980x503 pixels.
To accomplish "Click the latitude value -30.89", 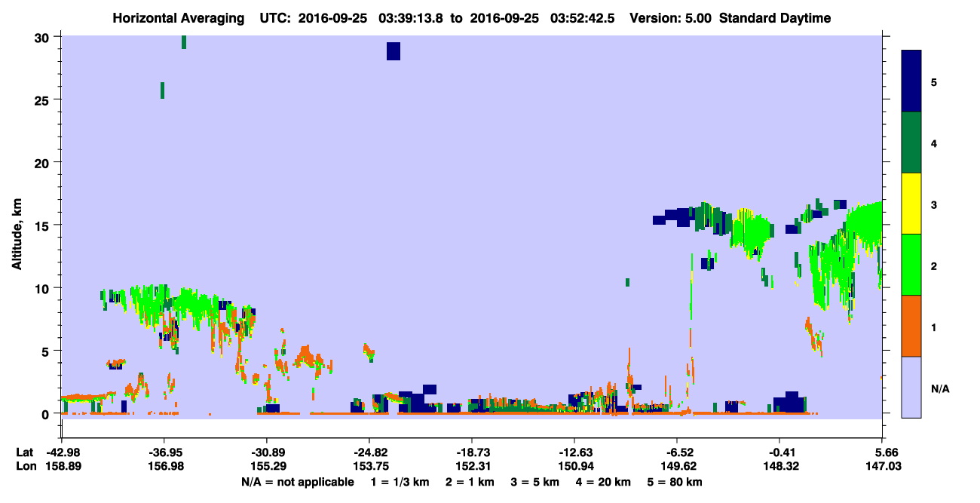I will [267, 452].
